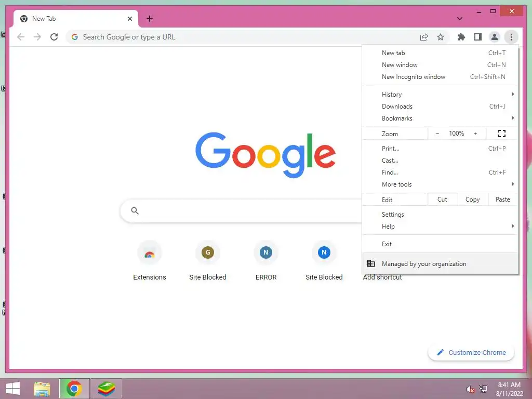Click the Copy button in Edit row
This screenshot has height=399, width=532.
pos(473,199)
